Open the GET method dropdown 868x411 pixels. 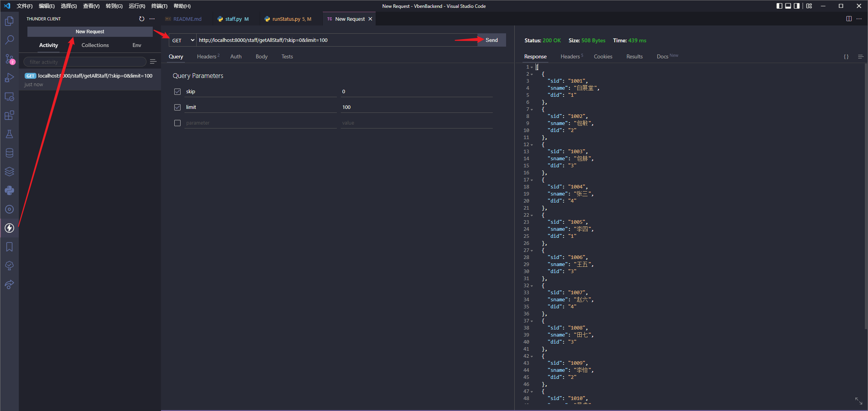[x=183, y=40]
